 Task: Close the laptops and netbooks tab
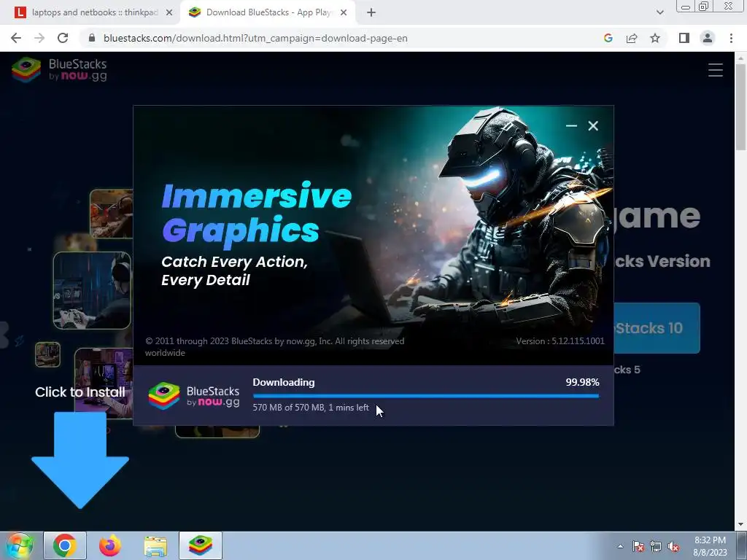click(x=169, y=13)
